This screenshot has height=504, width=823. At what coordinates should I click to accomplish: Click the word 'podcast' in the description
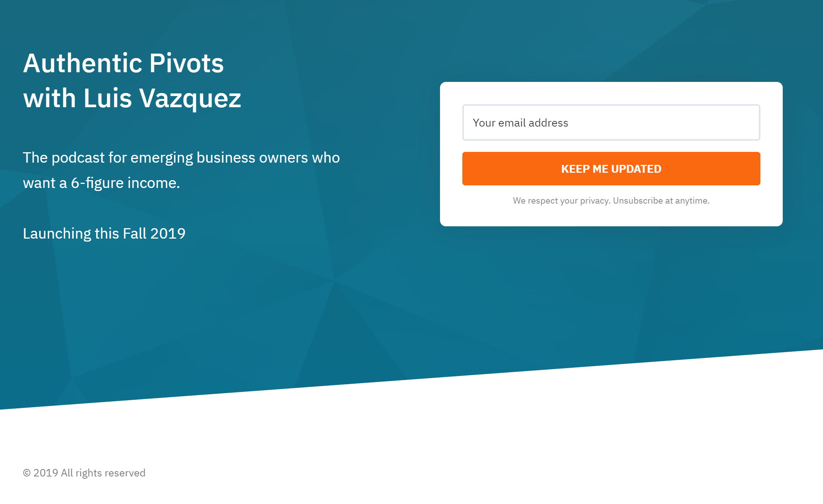(x=78, y=158)
